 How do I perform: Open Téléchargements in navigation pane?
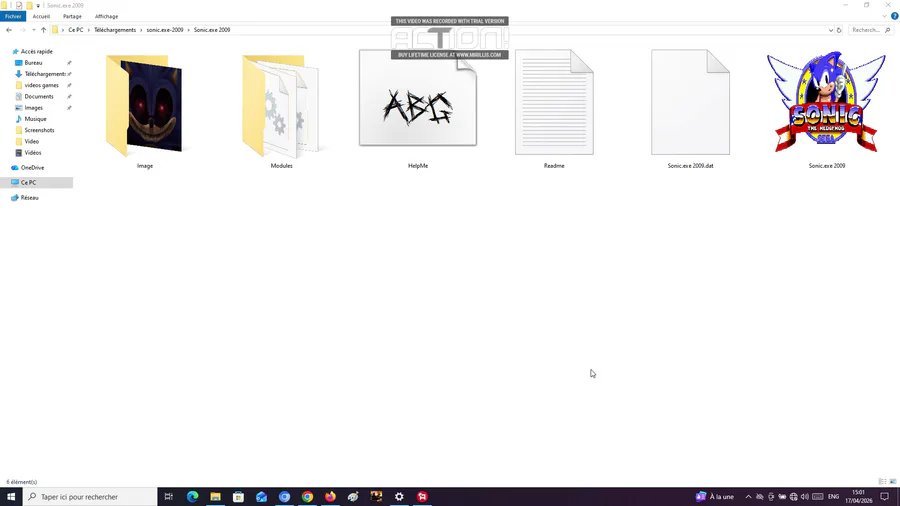click(x=44, y=74)
